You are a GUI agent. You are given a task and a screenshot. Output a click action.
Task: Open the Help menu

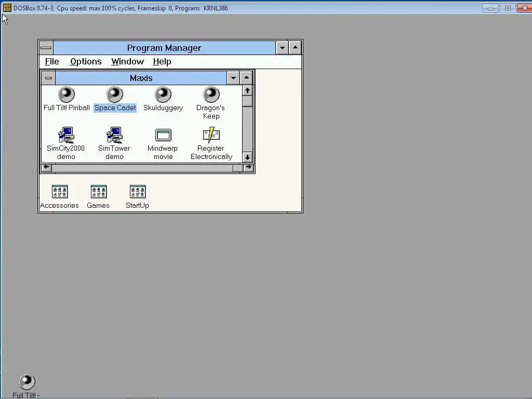(162, 62)
